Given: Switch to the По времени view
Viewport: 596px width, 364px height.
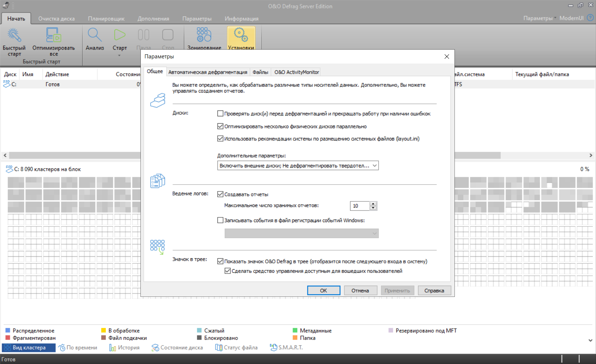Looking at the screenshot, I should (78, 348).
